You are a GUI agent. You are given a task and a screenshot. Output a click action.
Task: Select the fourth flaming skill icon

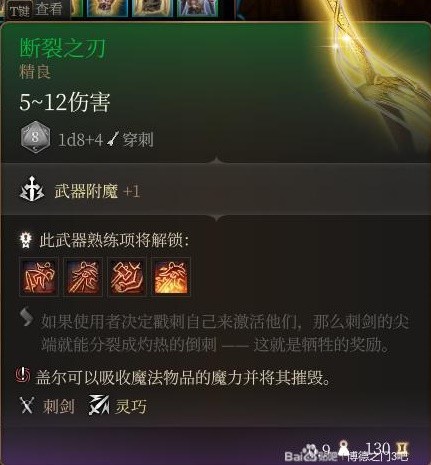(x=171, y=277)
